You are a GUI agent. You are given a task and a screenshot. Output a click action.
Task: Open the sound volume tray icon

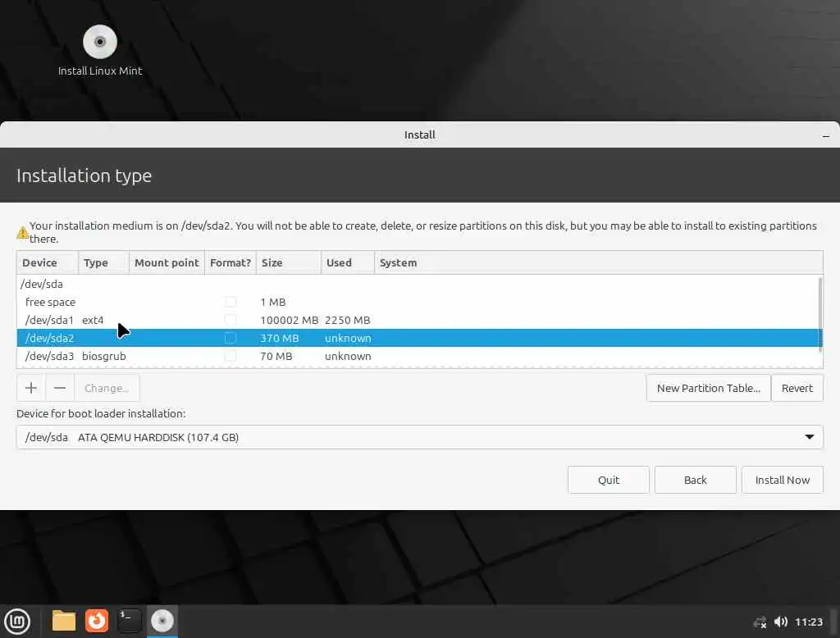(x=781, y=622)
